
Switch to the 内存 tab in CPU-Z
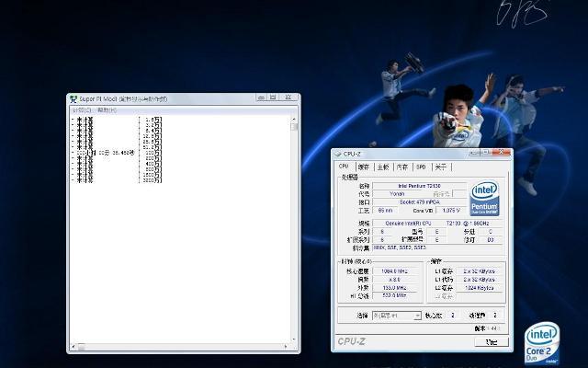pos(401,167)
